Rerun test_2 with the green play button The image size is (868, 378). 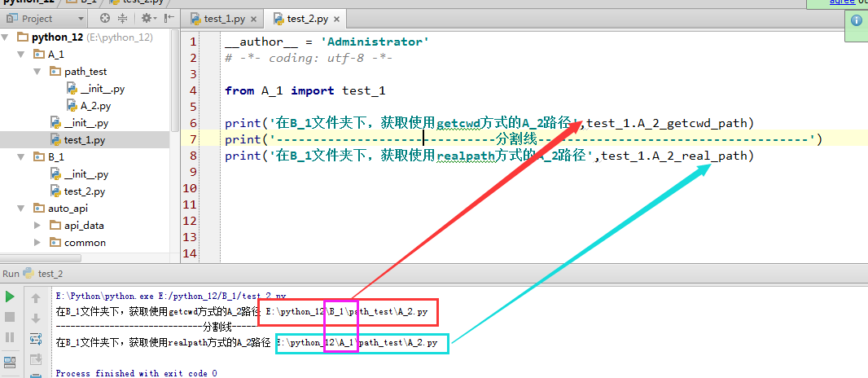click(x=11, y=297)
